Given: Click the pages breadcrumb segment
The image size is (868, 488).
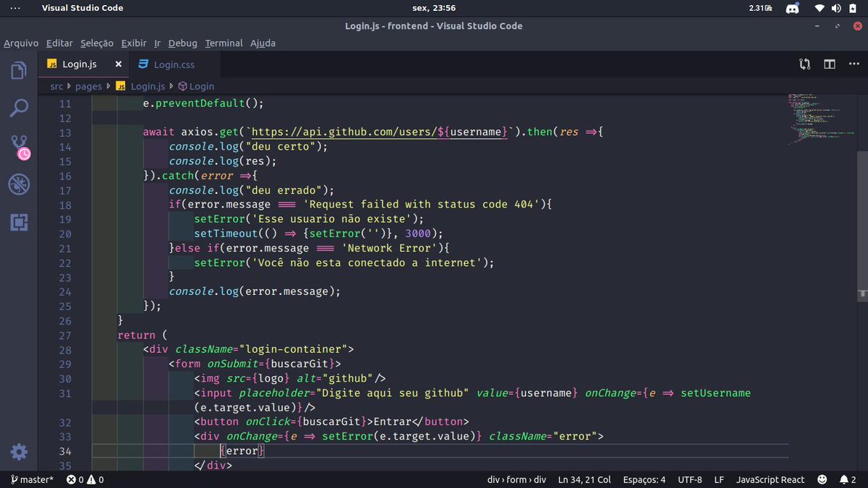Looking at the screenshot, I should [88, 86].
